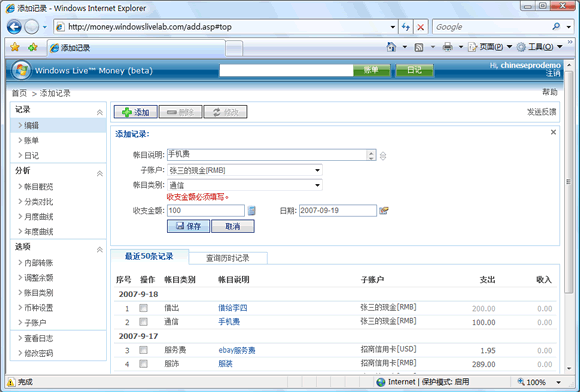The height and width of the screenshot is (392, 580).
Task: Click 注销 to log out
Action: point(553,73)
